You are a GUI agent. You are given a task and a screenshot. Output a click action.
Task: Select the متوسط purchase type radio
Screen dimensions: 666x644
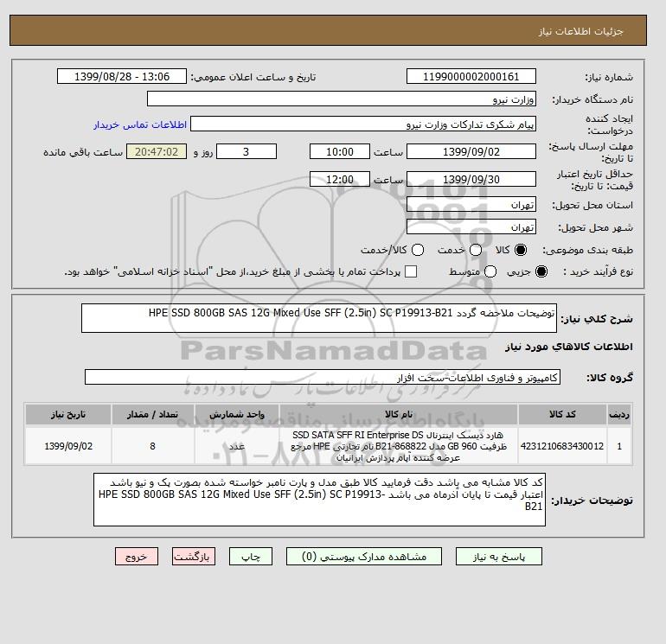pyautogui.click(x=490, y=271)
